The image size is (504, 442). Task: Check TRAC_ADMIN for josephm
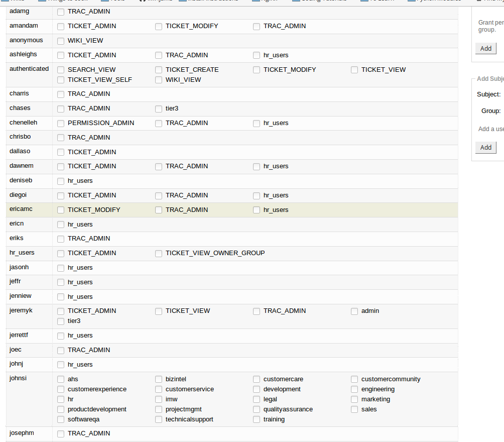point(61,433)
